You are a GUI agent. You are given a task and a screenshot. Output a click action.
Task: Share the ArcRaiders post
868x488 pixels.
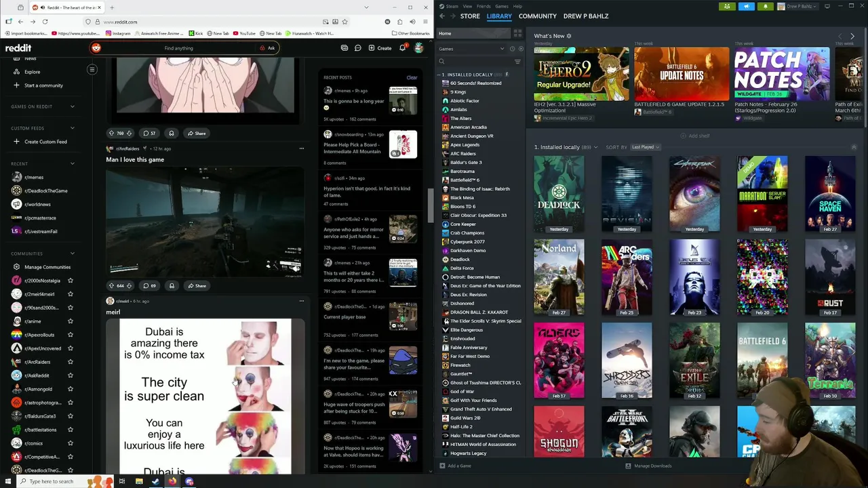pyautogui.click(x=197, y=285)
